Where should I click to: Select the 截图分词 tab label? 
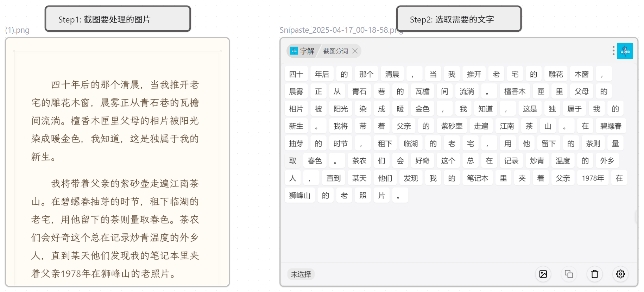tap(335, 51)
